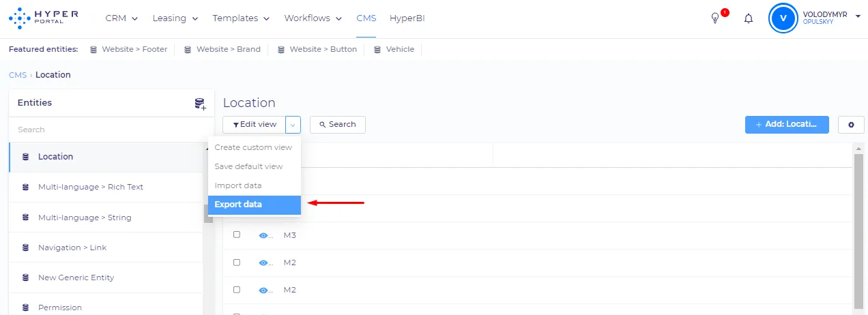Open the Website > Footer featured entity
Viewport: 868px width, 315px height.
click(134, 50)
